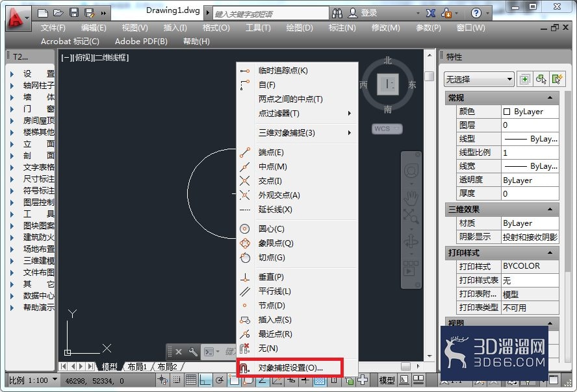Open the 文件(F) menu
Image resolution: width=577 pixels, height=392 pixels.
click(x=53, y=27)
